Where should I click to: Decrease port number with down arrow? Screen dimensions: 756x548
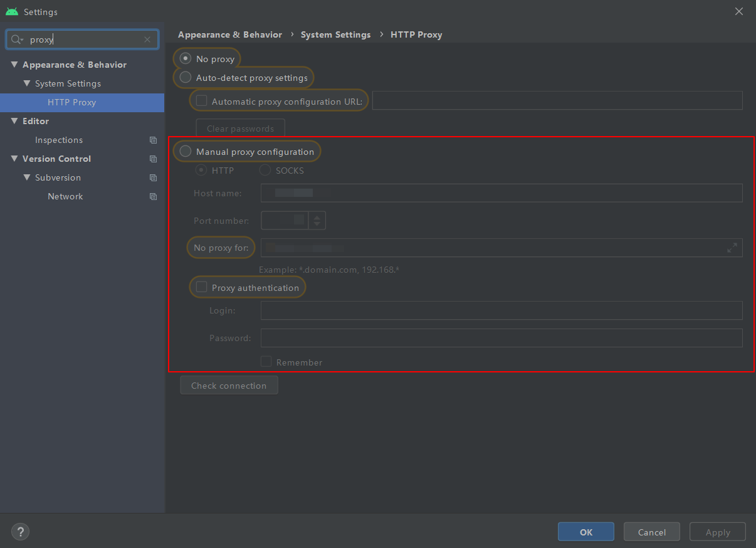317,224
